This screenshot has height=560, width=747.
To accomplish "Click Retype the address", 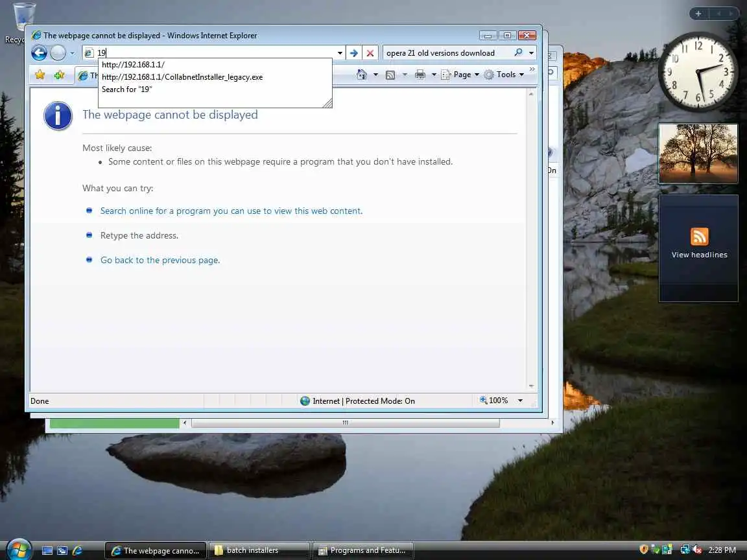I will (x=139, y=236).
